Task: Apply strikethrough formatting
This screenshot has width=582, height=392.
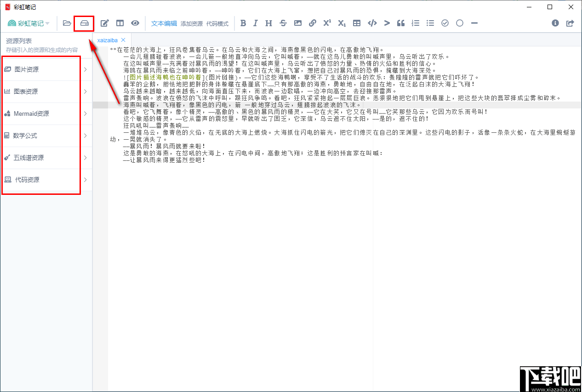Action: (283, 23)
